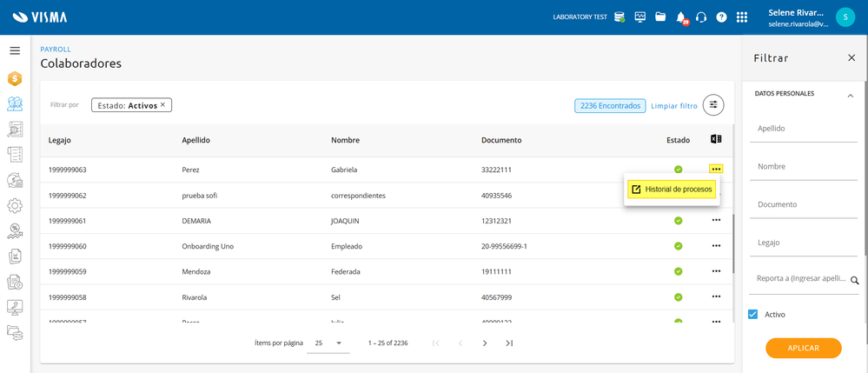
Task: Open actions menu for Perez Gabriela row
Action: [716, 169]
